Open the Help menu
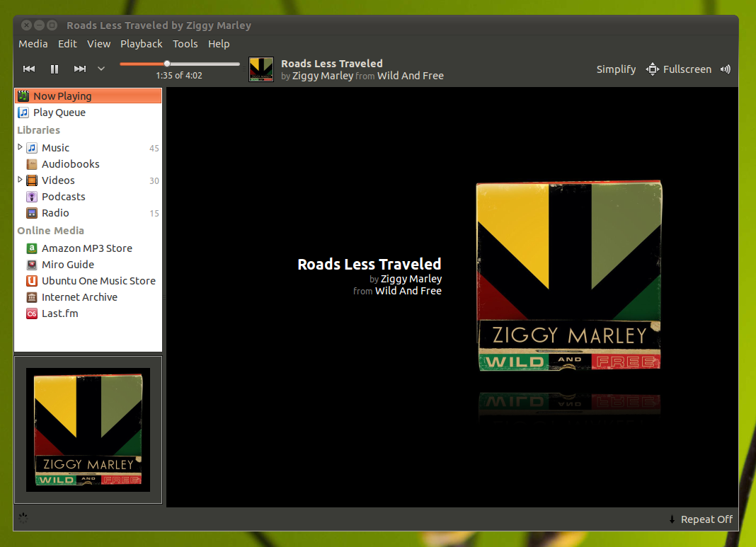This screenshot has width=756, height=547. coord(219,44)
